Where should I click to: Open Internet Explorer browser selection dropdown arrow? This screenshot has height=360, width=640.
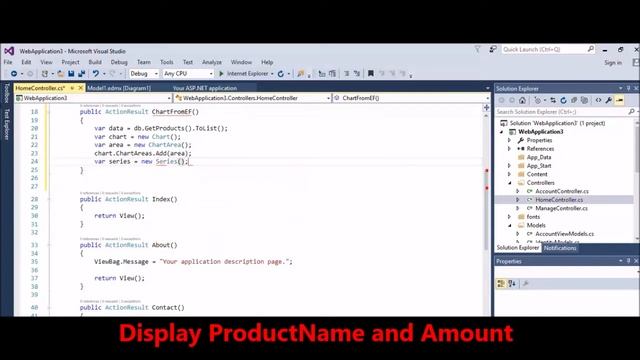272,74
